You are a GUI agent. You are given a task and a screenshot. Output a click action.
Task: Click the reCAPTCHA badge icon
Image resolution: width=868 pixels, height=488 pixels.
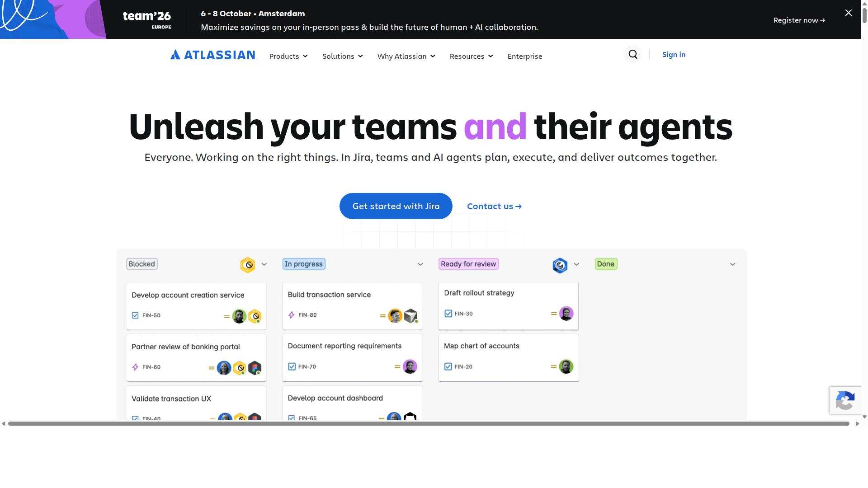coord(845,400)
